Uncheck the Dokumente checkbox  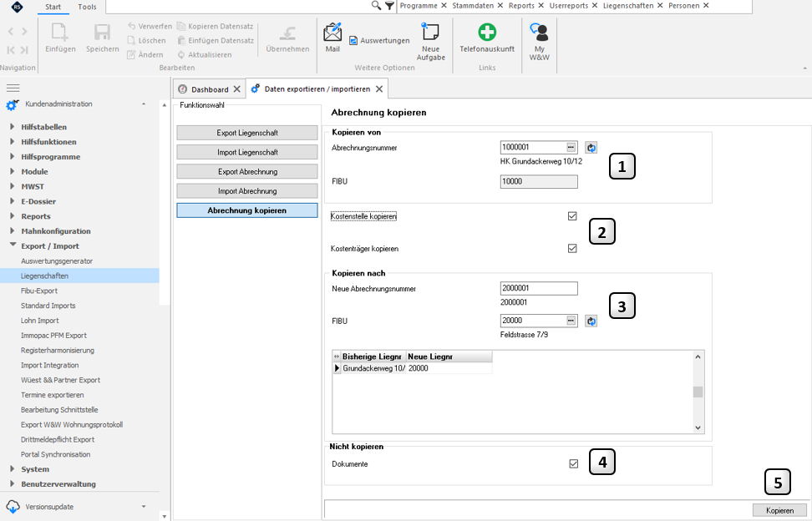[x=573, y=463]
